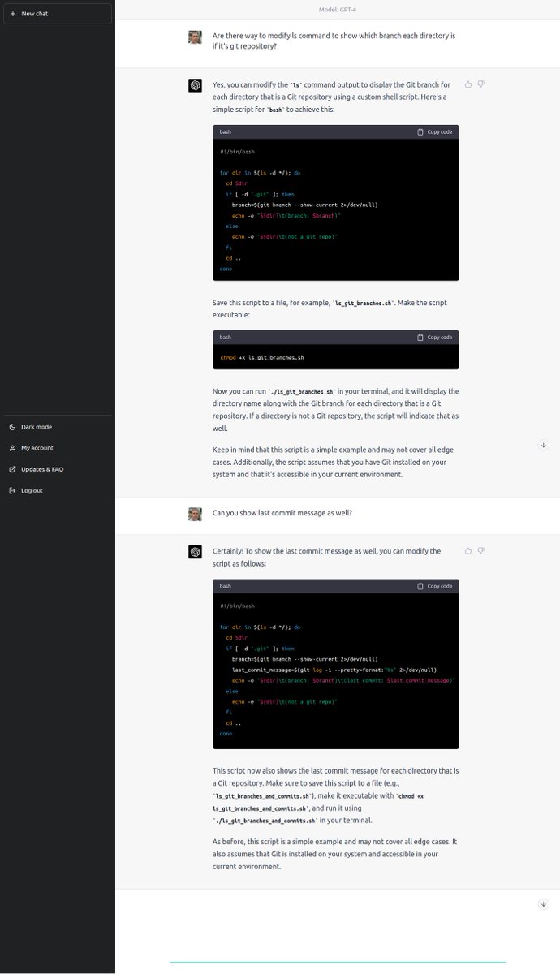
Task: Click the '#!/bin/bash' line in the first script
Action: tap(237, 152)
